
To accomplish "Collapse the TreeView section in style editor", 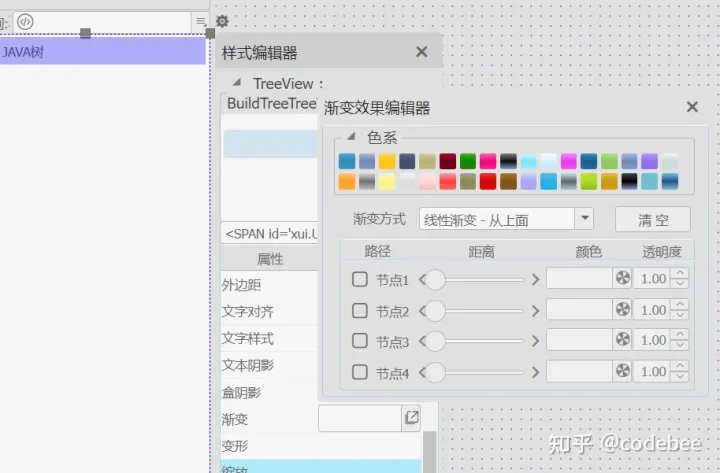I will point(237,83).
